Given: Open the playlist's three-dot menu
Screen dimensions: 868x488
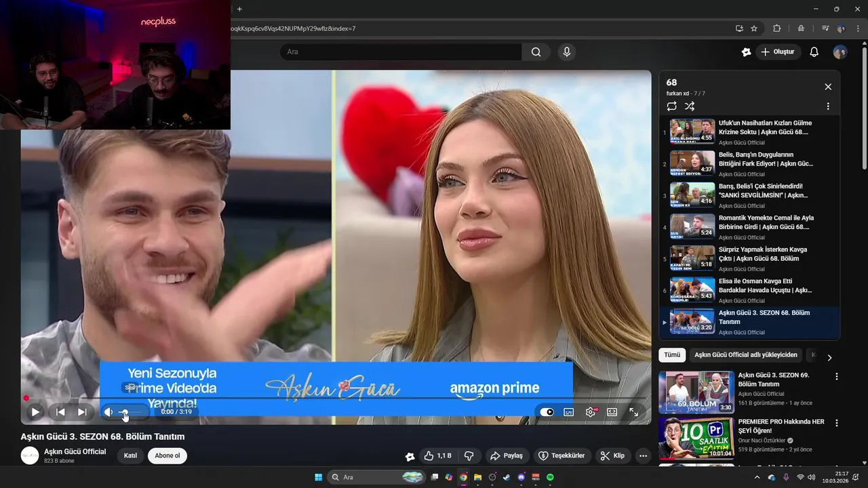Looking at the screenshot, I should tap(828, 106).
